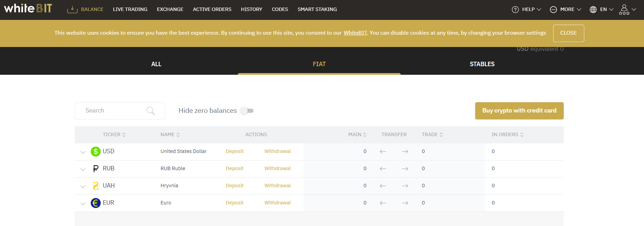
Task: Click into the Search input field
Action: 113,111
